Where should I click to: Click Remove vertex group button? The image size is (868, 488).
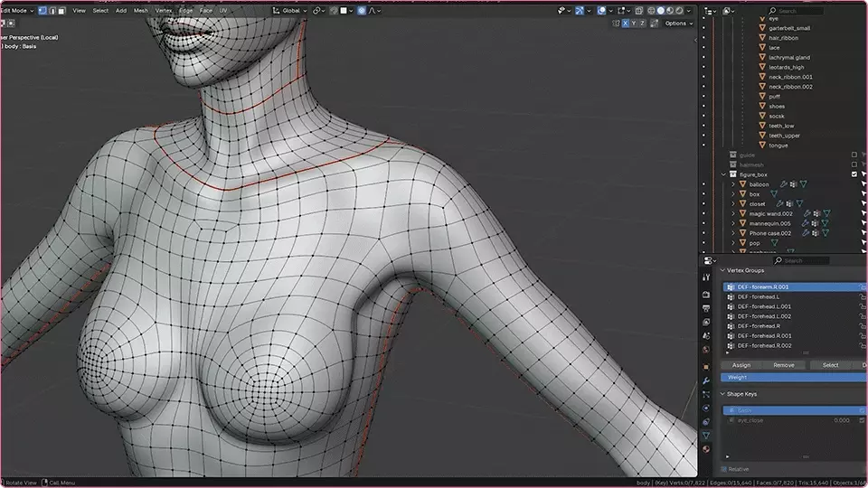coord(783,365)
